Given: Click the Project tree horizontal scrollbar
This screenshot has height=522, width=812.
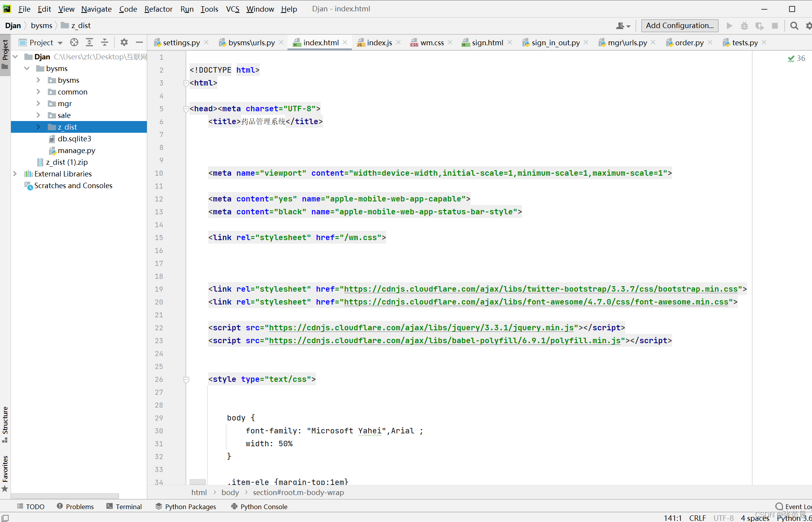Looking at the screenshot, I should (65, 495).
